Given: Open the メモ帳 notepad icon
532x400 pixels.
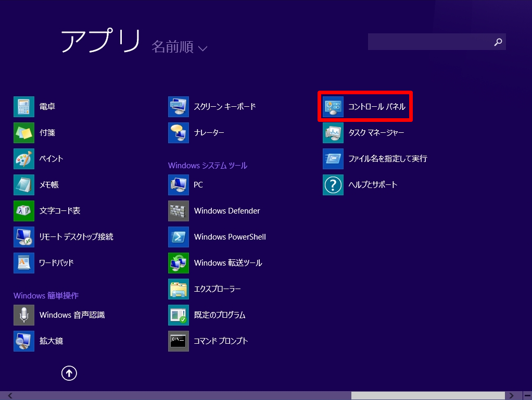Looking at the screenshot, I should 24,185.
